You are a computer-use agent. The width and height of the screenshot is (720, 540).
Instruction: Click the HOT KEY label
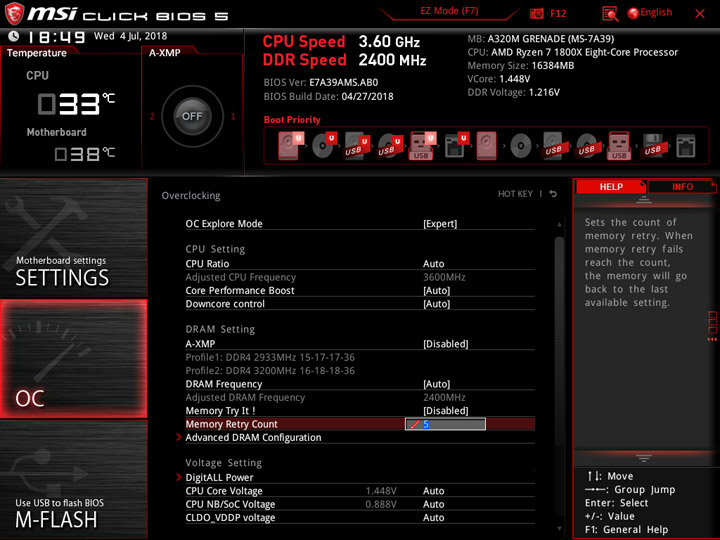[x=515, y=194]
